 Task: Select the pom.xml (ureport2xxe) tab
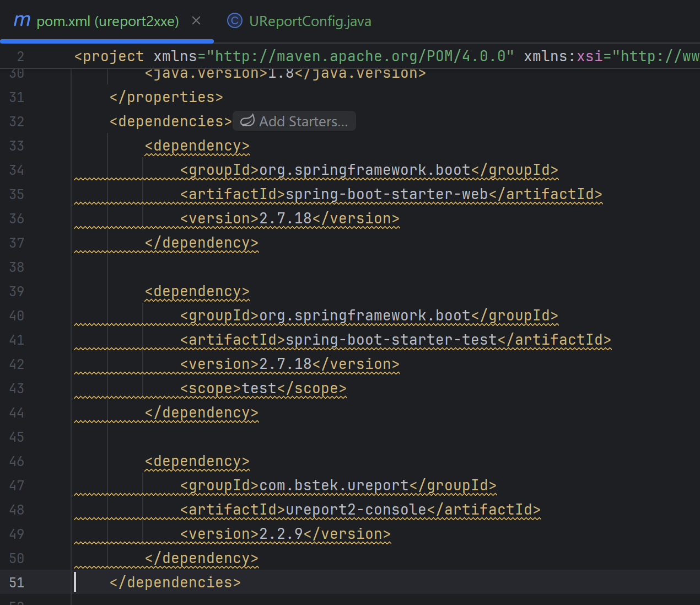tap(106, 20)
